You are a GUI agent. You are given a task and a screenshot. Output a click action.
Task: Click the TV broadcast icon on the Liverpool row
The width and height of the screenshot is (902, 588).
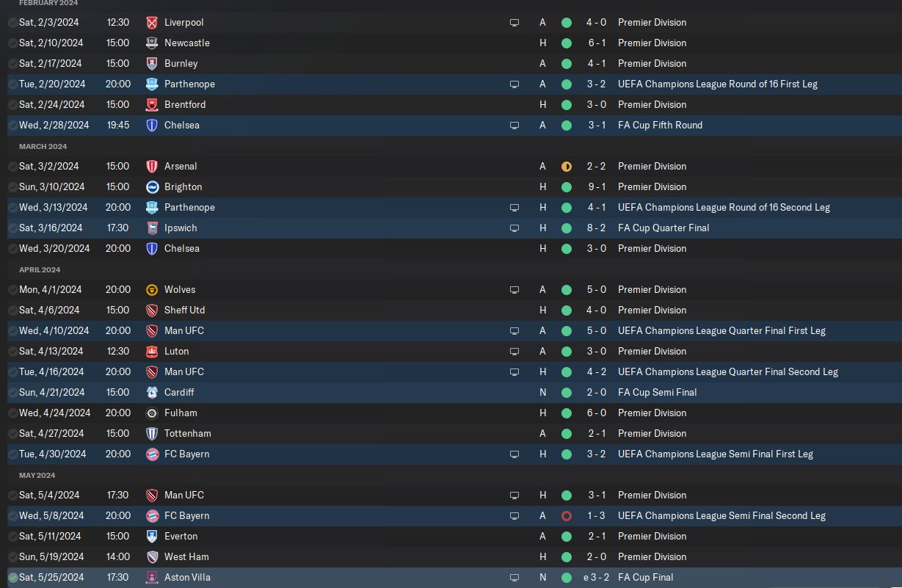point(514,23)
